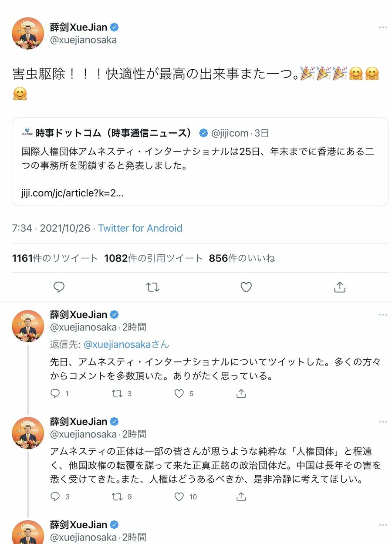Reply to the tweet with 1 comment
The height and width of the screenshot is (544, 392).
[55, 394]
